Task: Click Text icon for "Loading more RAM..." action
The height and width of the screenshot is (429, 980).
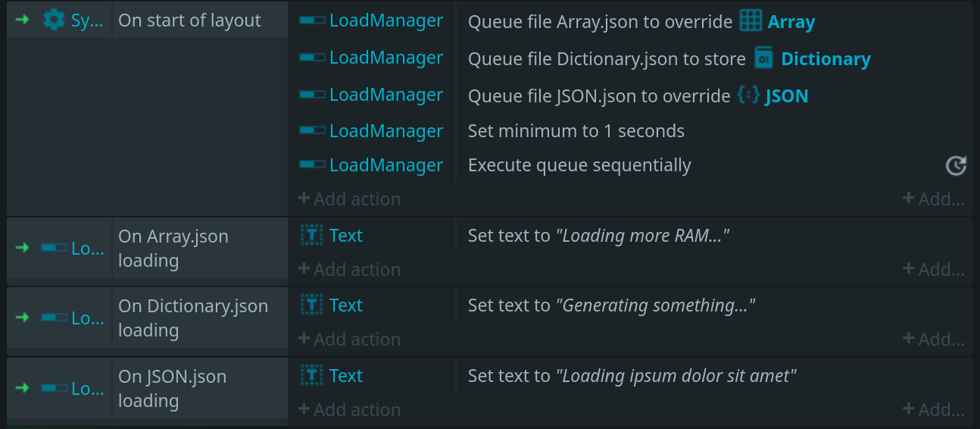Action: tap(312, 235)
